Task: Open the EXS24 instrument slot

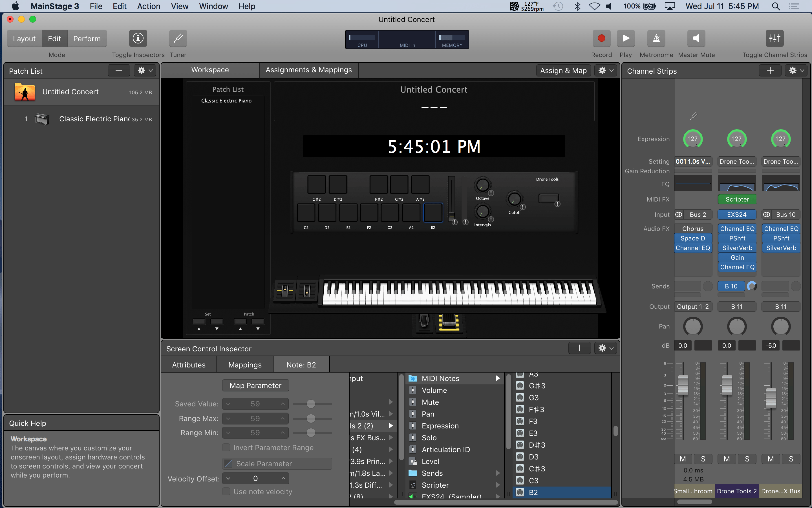Action: (737, 214)
